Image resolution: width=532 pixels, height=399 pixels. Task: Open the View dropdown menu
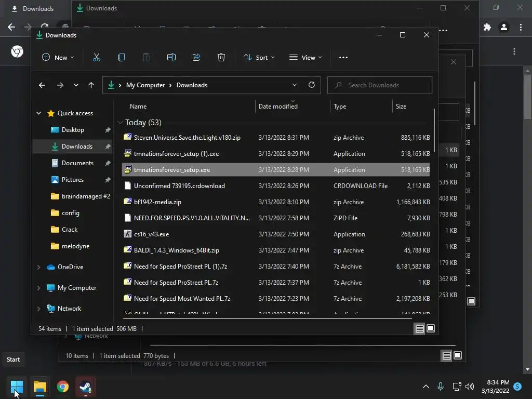(305, 57)
